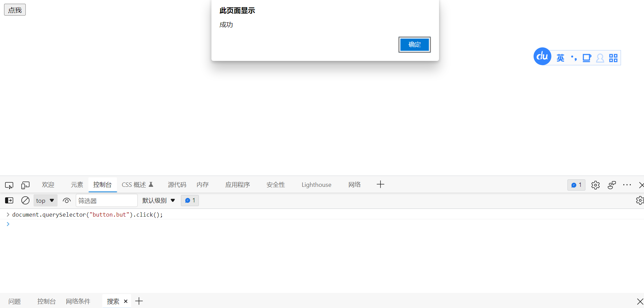Image resolution: width=644 pixels, height=308 pixels.
Task: Add a new DevTools panel with plus
Action: 380,184
